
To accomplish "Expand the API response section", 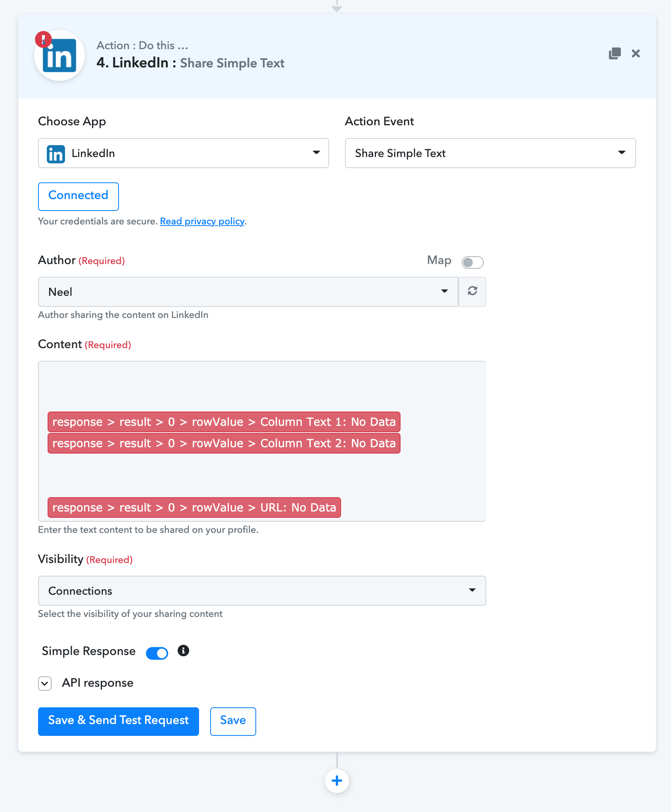I will pyautogui.click(x=45, y=683).
